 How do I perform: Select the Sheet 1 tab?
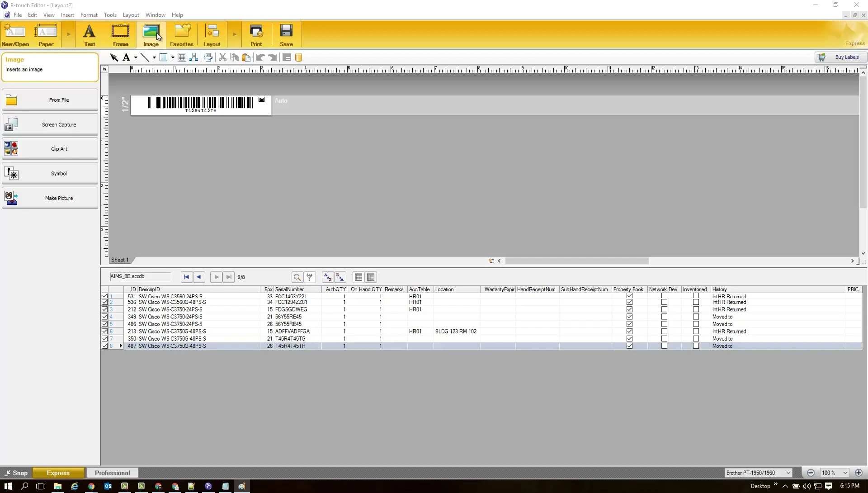point(120,260)
